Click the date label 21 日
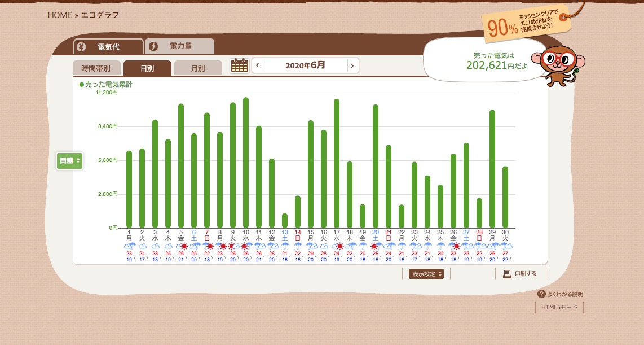 pos(389,235)
